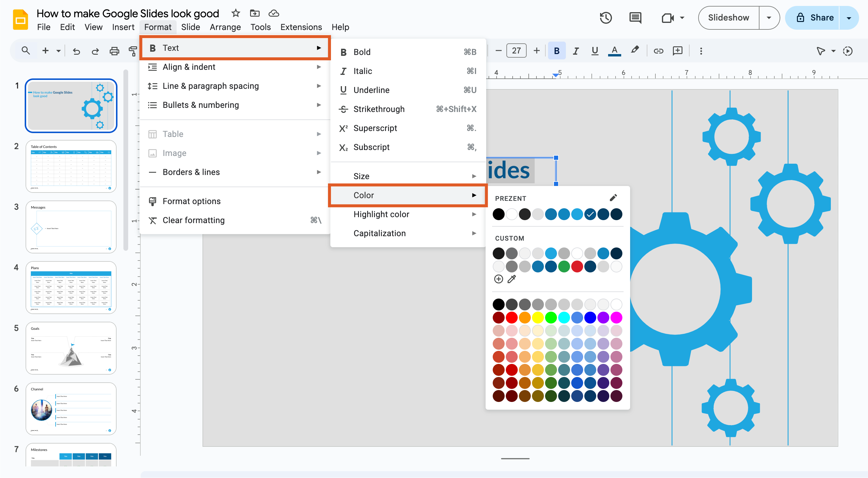
Task: Open the Slideshow options dropdown arrow
Action: pyautogui.click(x=769, y=18)
